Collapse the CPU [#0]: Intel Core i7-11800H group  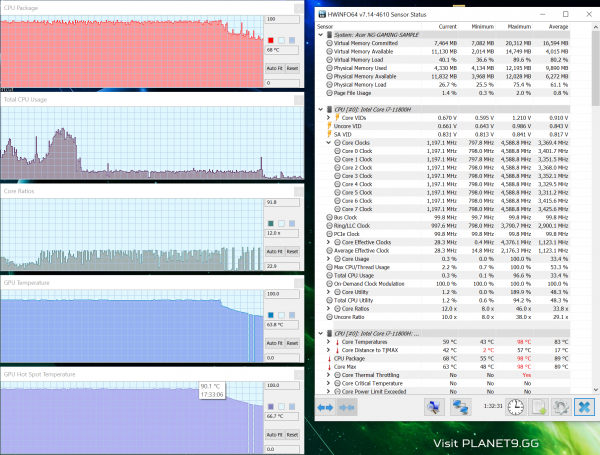coord(321,109)
